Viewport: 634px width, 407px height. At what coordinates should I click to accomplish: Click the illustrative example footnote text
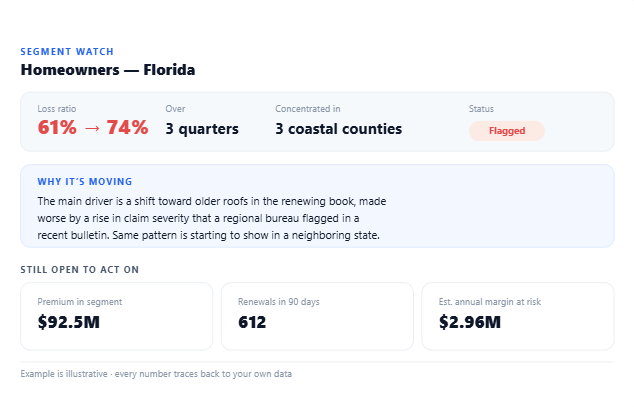(x=156, y=374)
